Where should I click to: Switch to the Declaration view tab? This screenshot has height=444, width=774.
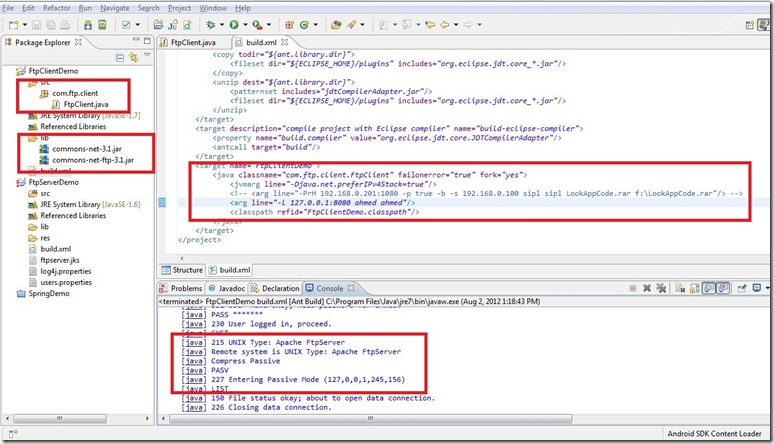tap(275, 288)
